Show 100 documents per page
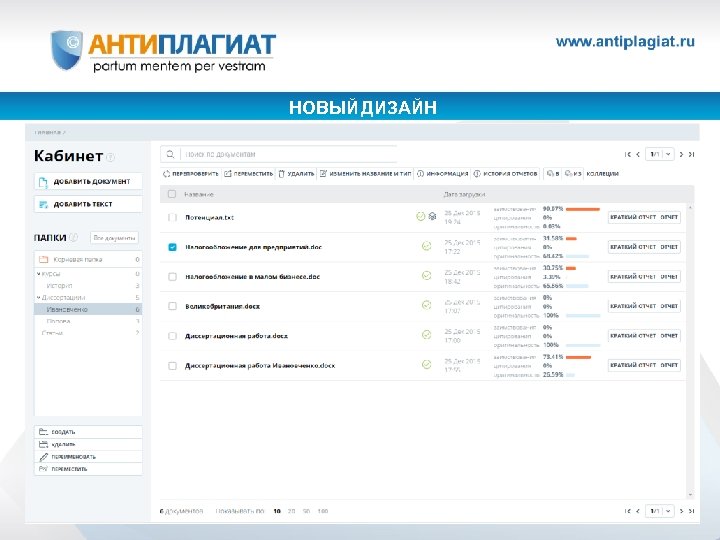The image size is (720, 540). [323, 511]
